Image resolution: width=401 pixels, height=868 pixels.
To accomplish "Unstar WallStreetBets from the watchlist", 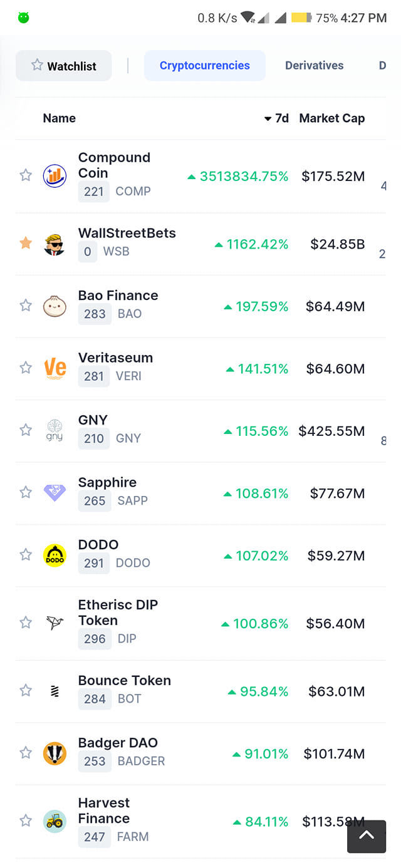I will [26, 243].
